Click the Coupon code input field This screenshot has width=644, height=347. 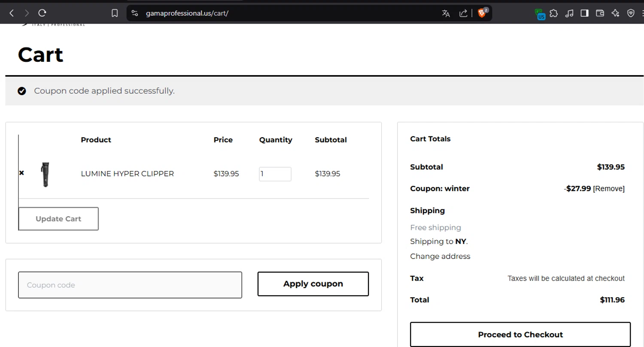[130, 285]
